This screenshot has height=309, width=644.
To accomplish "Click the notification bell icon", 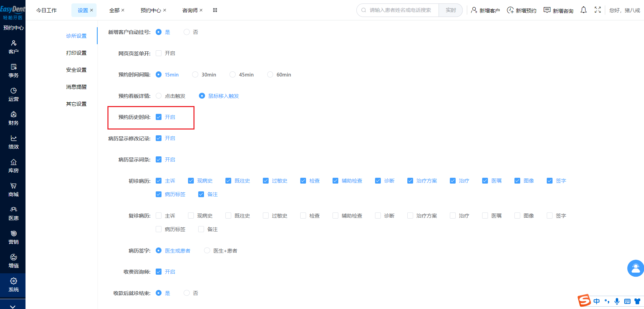I will pos(583,10).
